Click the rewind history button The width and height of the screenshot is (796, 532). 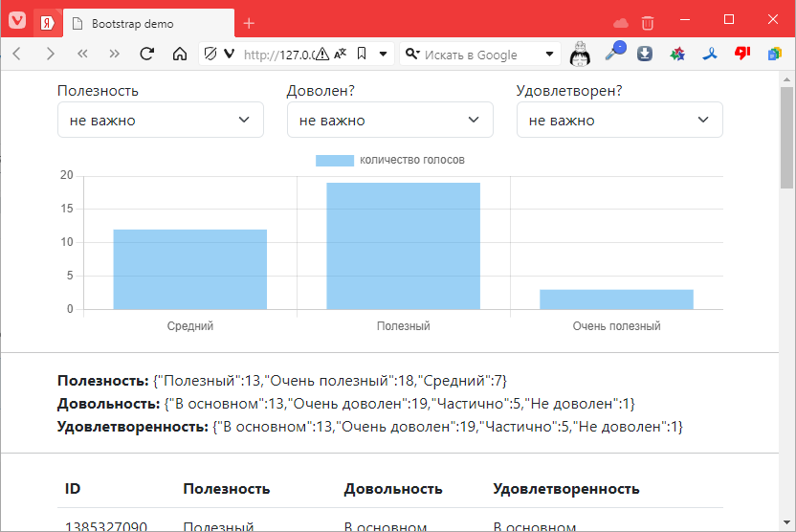[x=82, y=55]
